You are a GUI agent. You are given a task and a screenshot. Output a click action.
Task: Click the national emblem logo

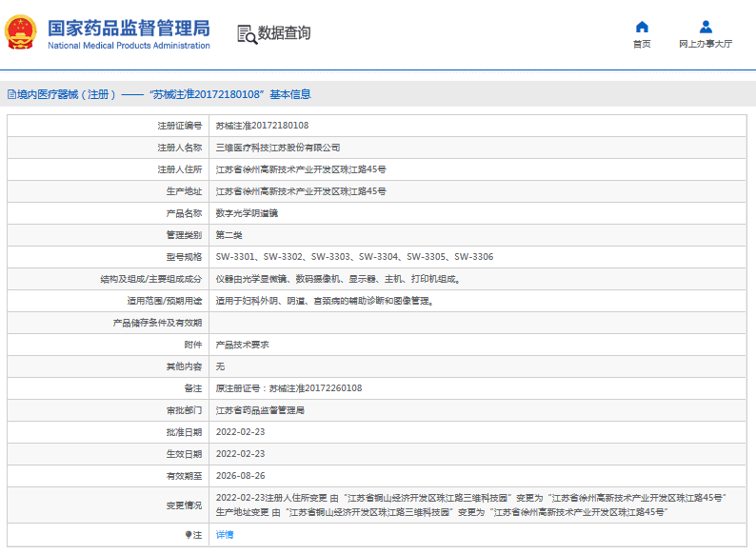coord(20,31)
